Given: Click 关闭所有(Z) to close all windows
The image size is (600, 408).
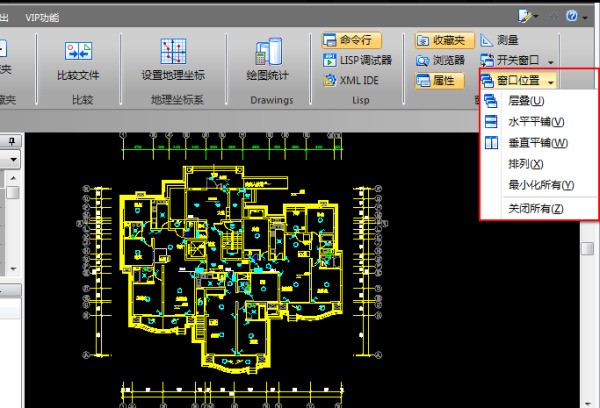Looking at the screenshot, I should pos(535,209).
